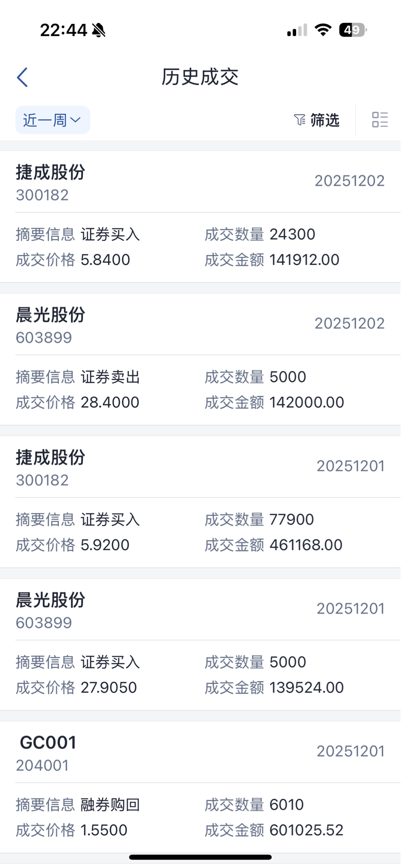Click the chevron beside 近一周

coord(76,120)
